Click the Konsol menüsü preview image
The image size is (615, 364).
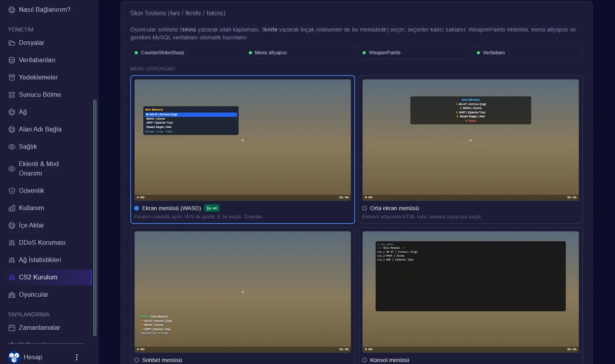click(471, 292)
